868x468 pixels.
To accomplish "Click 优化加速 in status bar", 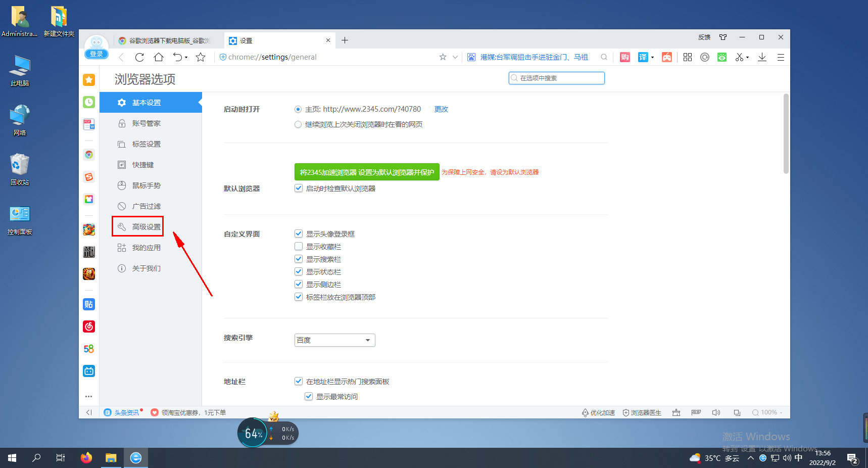I will [598, 412].
